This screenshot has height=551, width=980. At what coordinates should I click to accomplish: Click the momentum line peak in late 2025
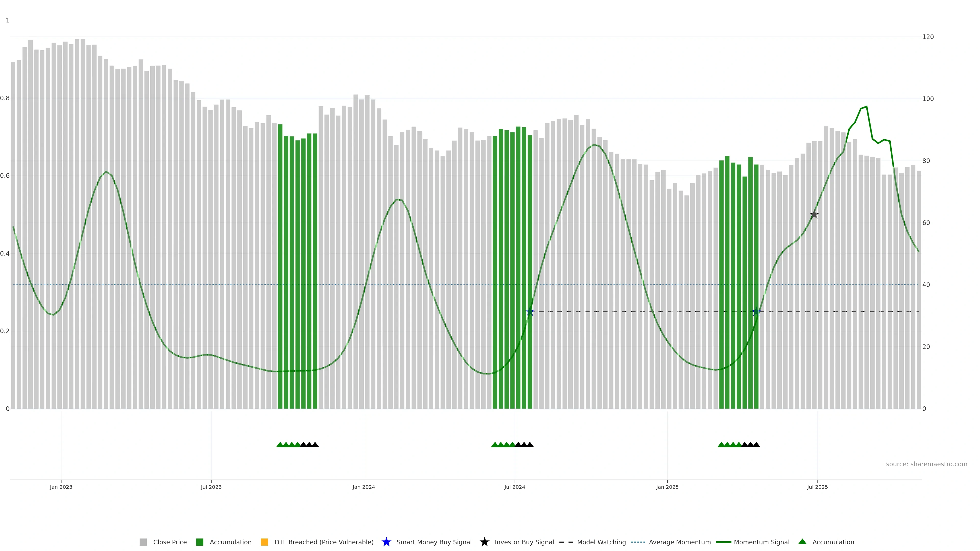(x=866, y=107)
